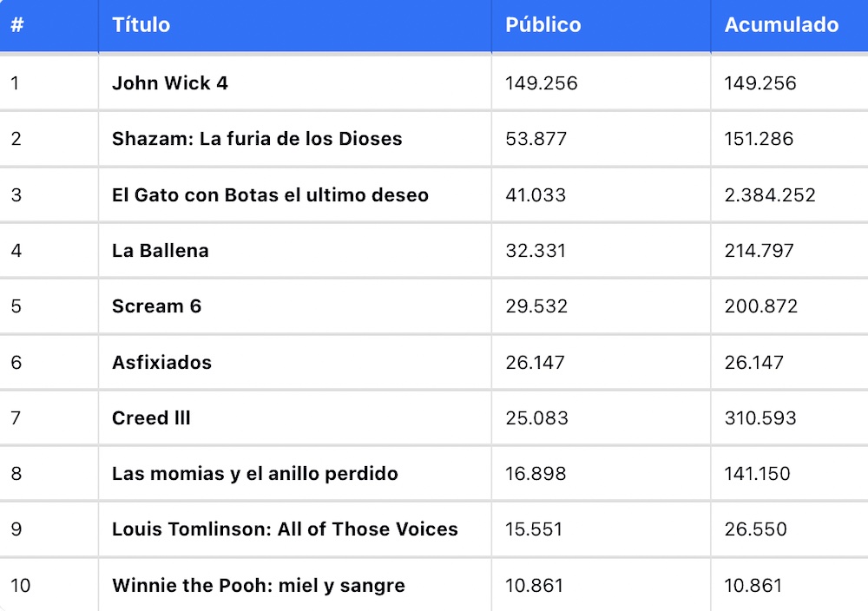Click the accumulated value 26.550
The width and height of the screenshot is (868, 611).
(x=755, y=529)
